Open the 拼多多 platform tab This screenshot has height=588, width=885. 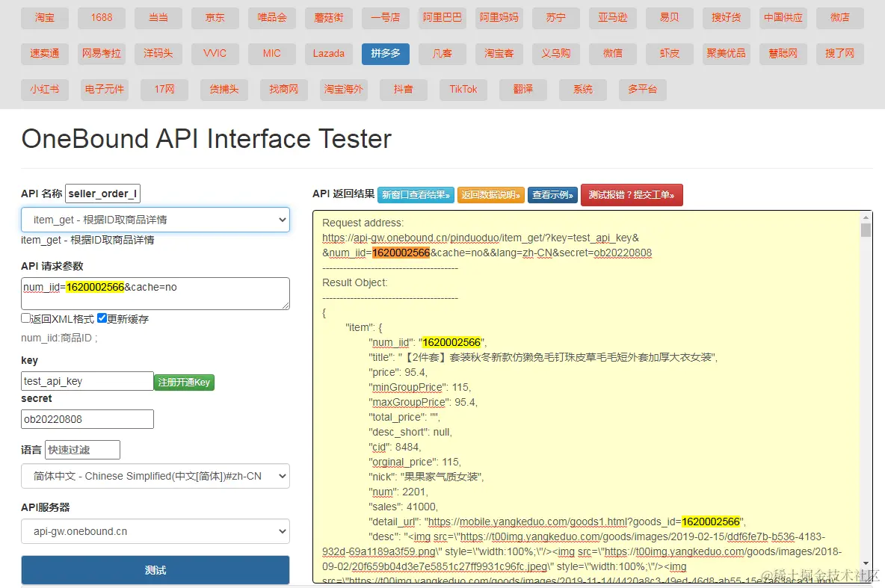point(386,54)
